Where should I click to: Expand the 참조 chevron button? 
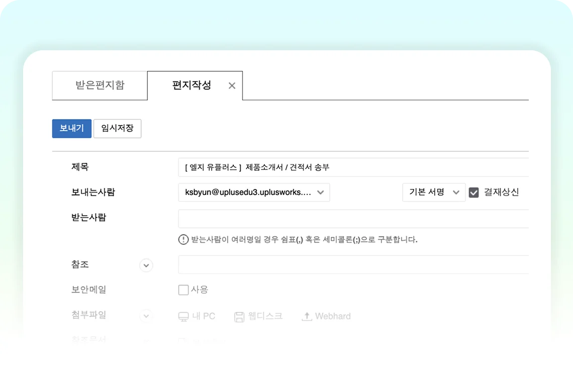(x=146, y=265)
